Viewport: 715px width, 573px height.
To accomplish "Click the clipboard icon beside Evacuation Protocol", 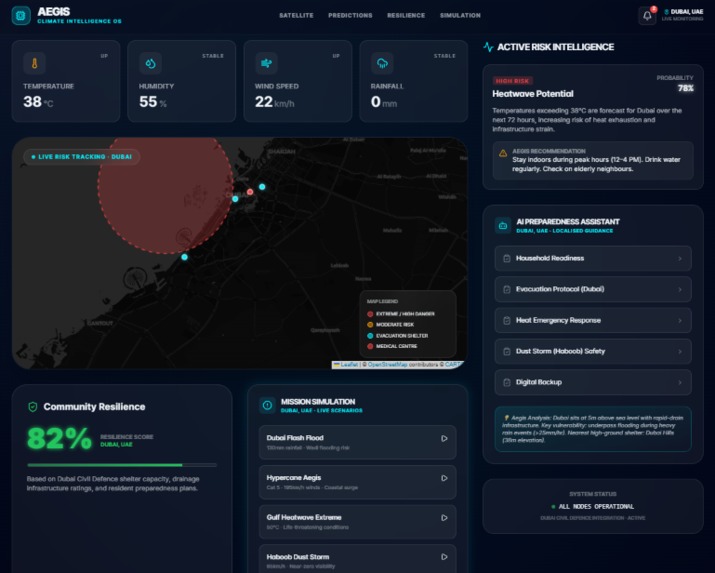I will pyautogui.click(x=507, y=289).
